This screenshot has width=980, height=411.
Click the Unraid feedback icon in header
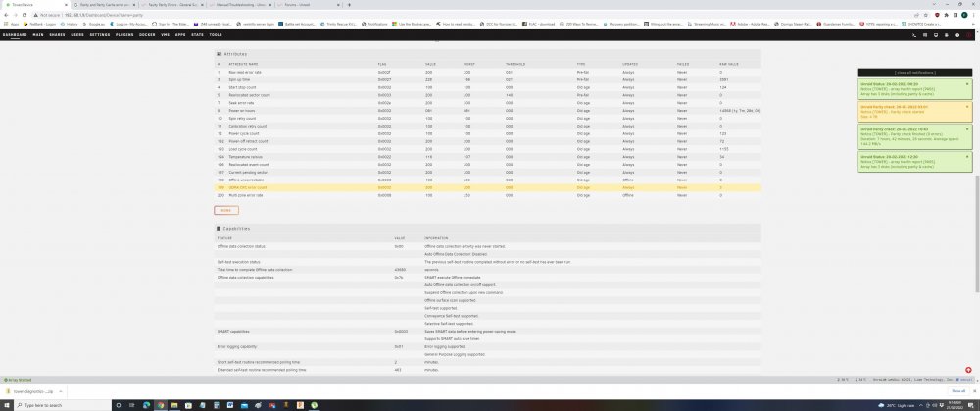point(925,35)
